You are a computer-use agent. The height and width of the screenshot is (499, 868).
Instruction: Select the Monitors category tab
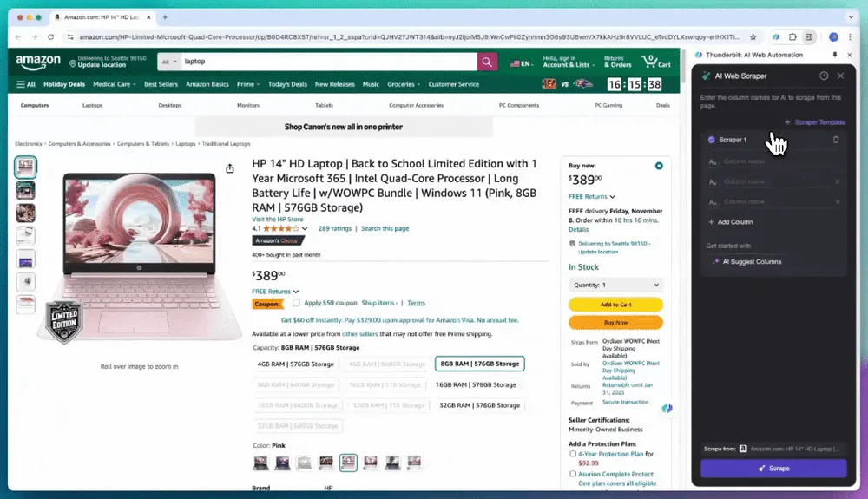248,105
